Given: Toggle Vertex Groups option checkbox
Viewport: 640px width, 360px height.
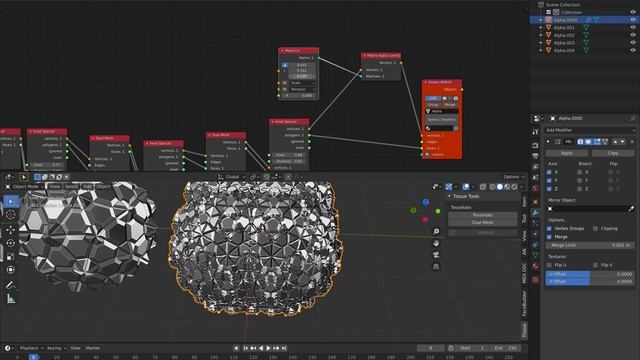Looking at the screenshot, I should [x=549, y=229].
